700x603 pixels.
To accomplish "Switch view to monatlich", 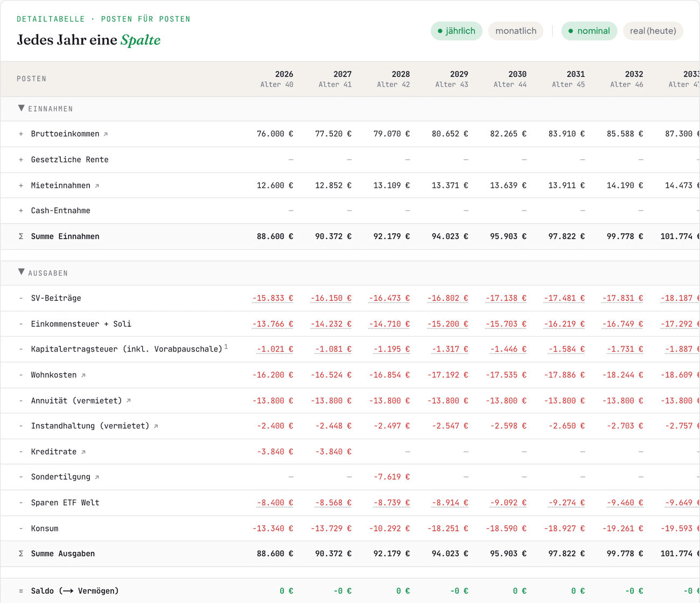I will (516, 31).
